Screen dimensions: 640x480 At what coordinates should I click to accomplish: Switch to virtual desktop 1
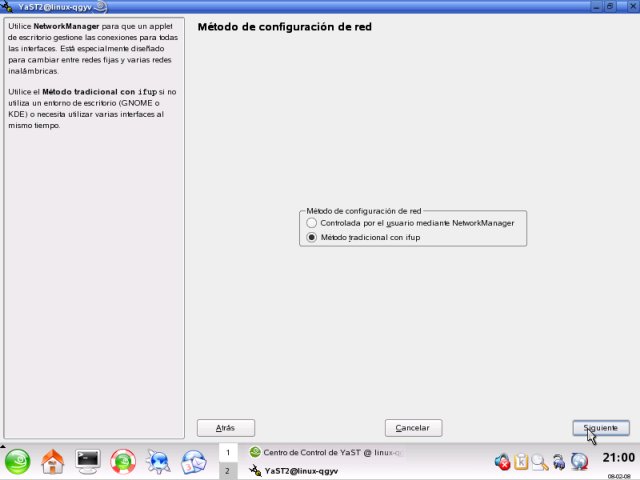(x=228, y=453)
